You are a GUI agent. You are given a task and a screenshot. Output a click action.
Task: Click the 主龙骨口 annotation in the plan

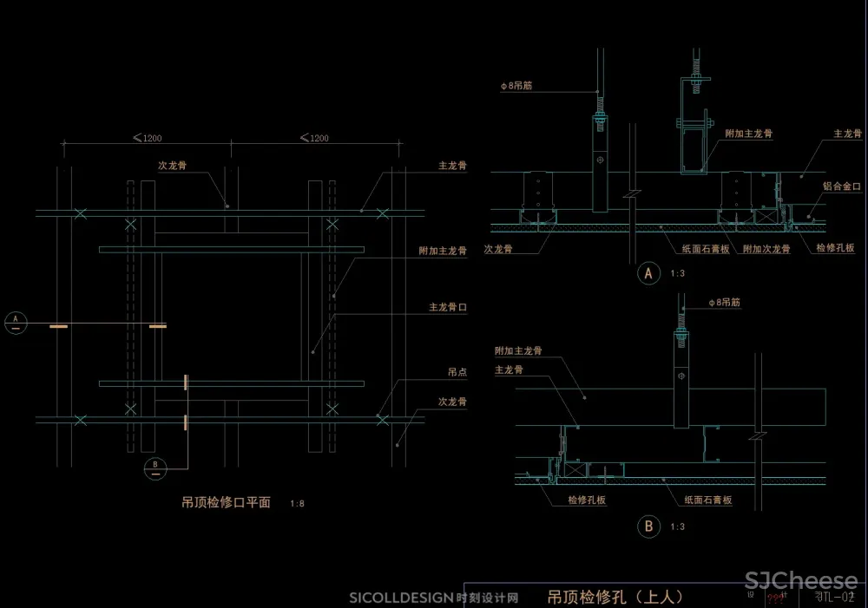click(448, 307)
